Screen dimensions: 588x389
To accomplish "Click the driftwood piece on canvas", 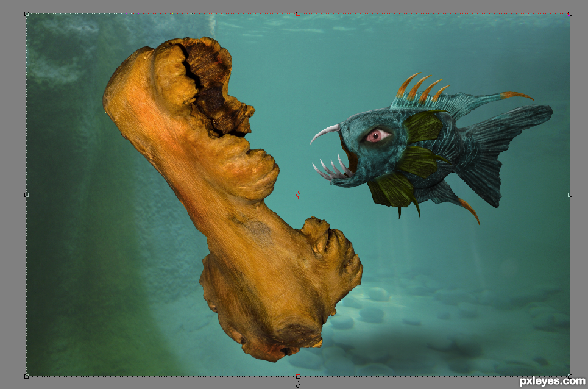I will 233,199.
